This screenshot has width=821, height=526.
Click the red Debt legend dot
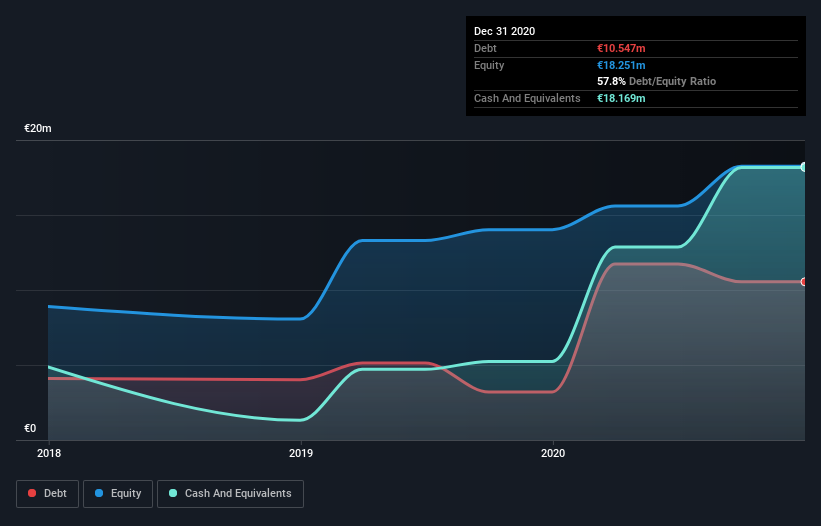tap(32, 493)
